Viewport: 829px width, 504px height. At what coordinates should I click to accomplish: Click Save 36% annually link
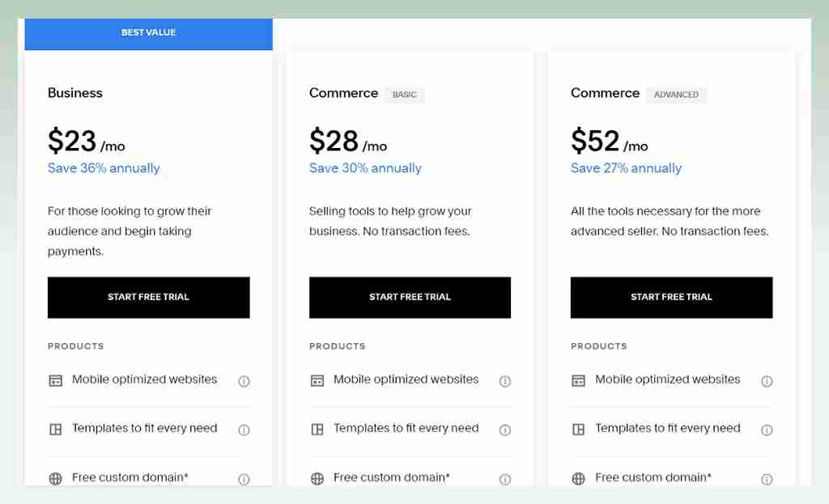(x=104, y=168)
